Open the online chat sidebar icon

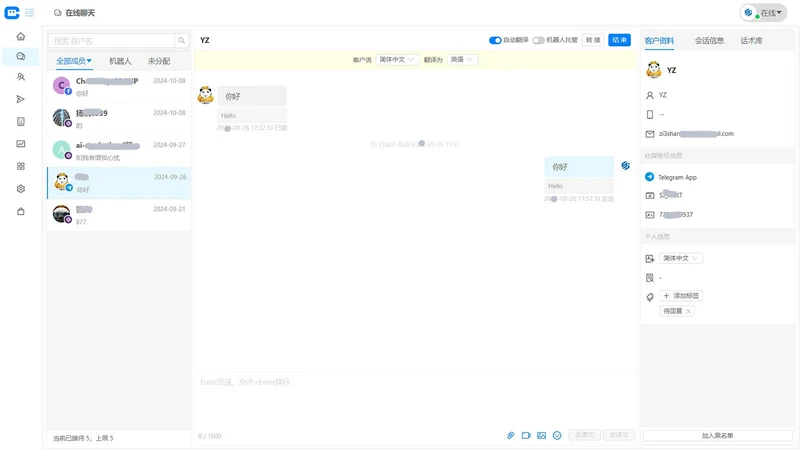20,56
